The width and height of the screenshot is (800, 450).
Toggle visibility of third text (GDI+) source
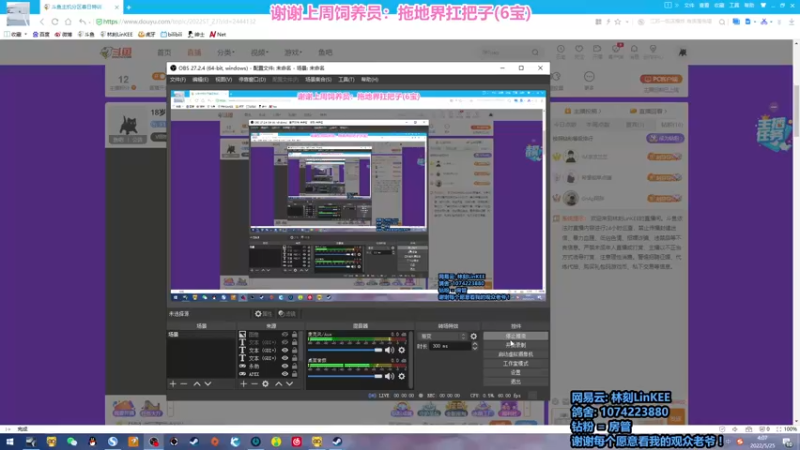tap(285, 358)
